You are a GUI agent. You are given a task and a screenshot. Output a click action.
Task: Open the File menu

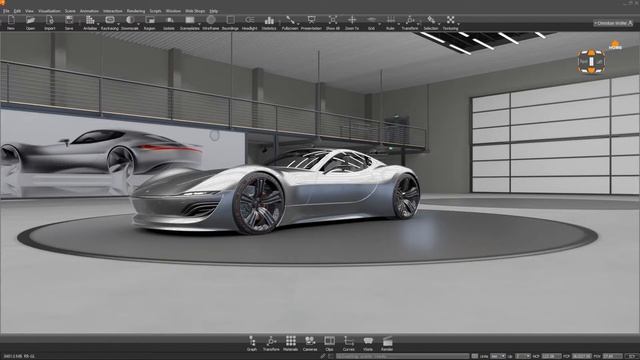(x=6, y=11)
